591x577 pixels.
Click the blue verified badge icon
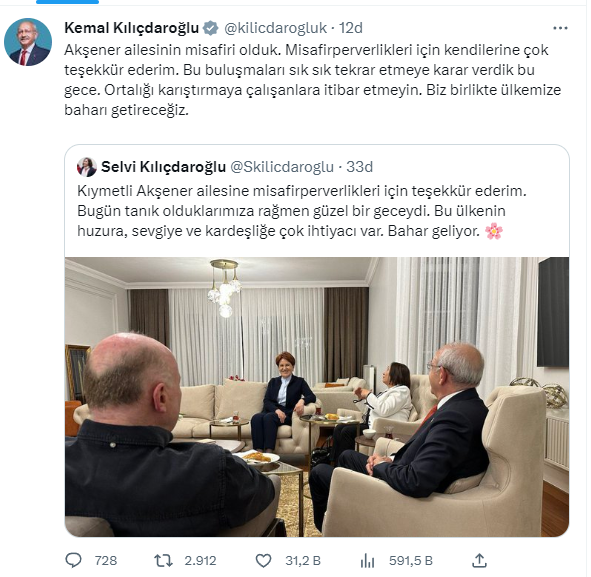pos(210,28)
